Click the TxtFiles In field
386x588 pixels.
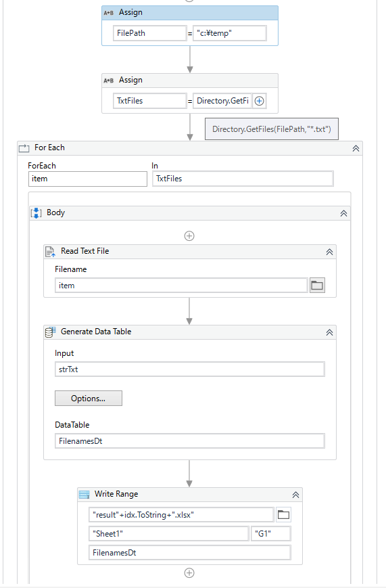coord(243,179)
